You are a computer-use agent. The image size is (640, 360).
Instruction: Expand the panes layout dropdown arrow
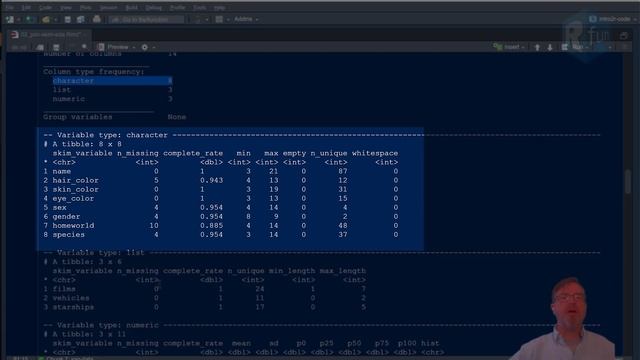tap(228, 20)
